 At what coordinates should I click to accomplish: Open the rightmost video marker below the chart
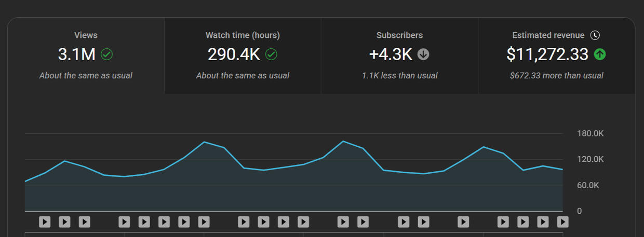pos(562,222)
